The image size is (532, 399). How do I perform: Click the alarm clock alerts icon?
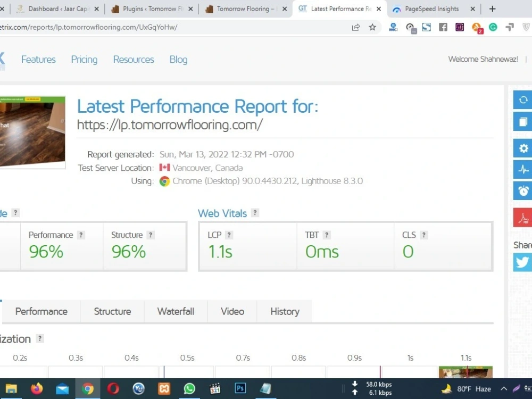523,190
